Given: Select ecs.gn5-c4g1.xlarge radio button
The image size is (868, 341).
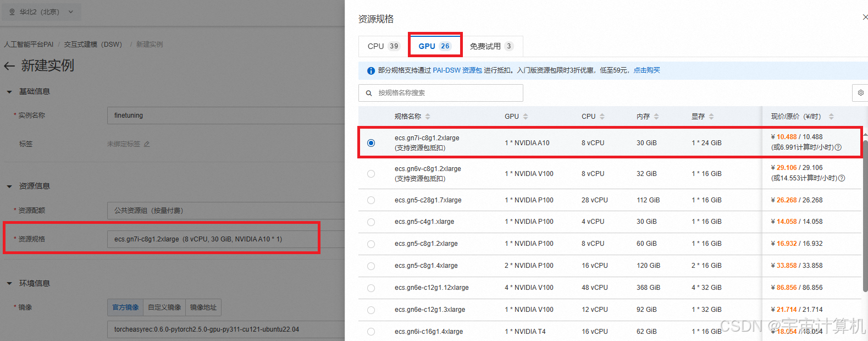Looking at the screenshot, I should pyautogui.click(x=371, y=222).
